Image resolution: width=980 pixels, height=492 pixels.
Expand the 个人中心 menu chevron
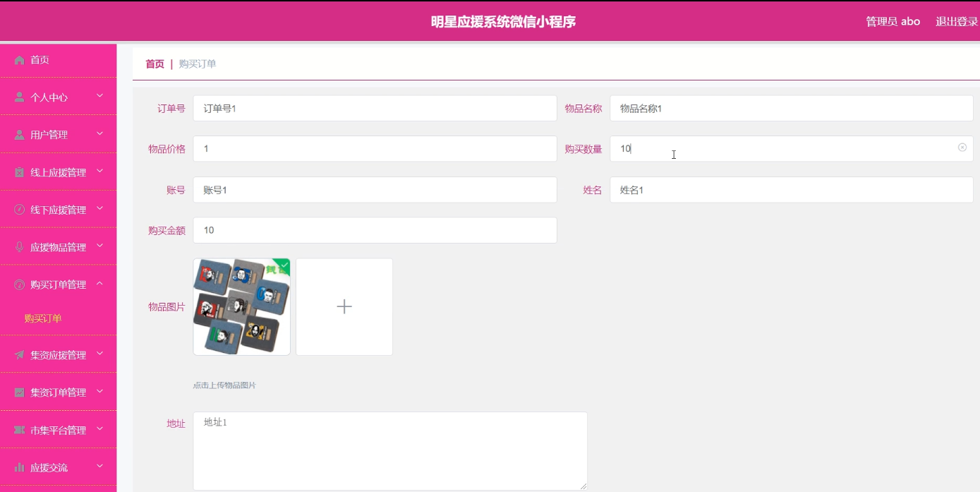(x=99, y=96)
